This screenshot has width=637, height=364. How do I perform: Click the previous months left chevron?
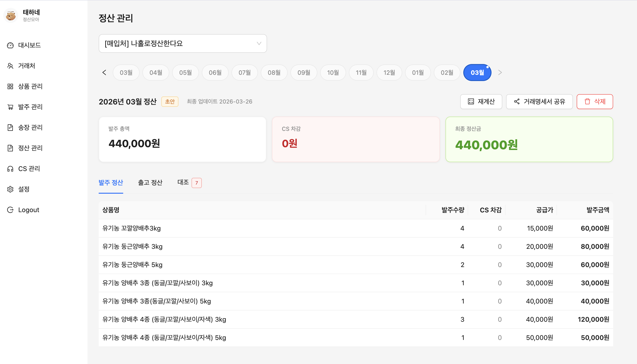pyautogui.click(x=104, y=72)
